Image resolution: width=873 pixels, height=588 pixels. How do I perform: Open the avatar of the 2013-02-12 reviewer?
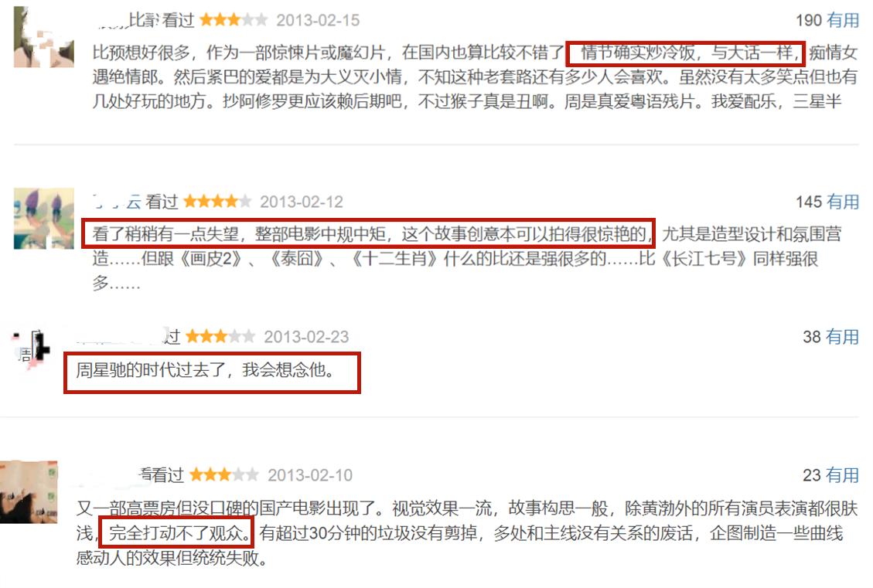pyautogui.click(x=43, y=218)
